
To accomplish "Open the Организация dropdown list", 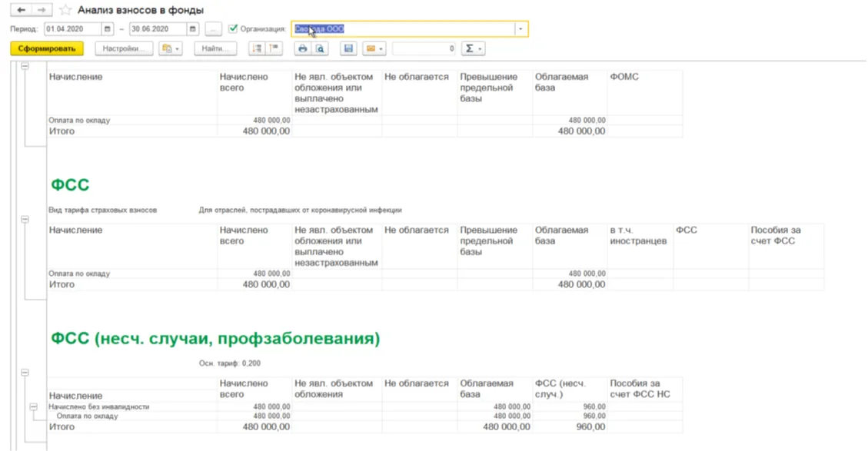I will pos(521,29).
